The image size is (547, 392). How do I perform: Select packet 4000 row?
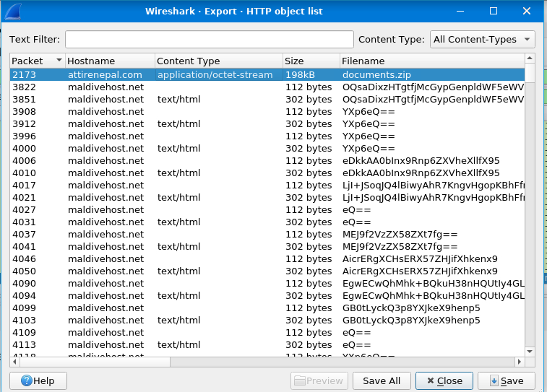(267, 149)
